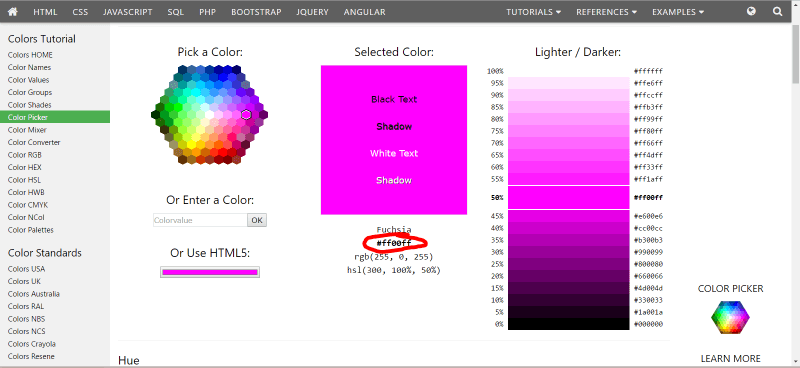Select the 25% shade #800080
The height and width of the screenshot is (368, 800).
569,264
